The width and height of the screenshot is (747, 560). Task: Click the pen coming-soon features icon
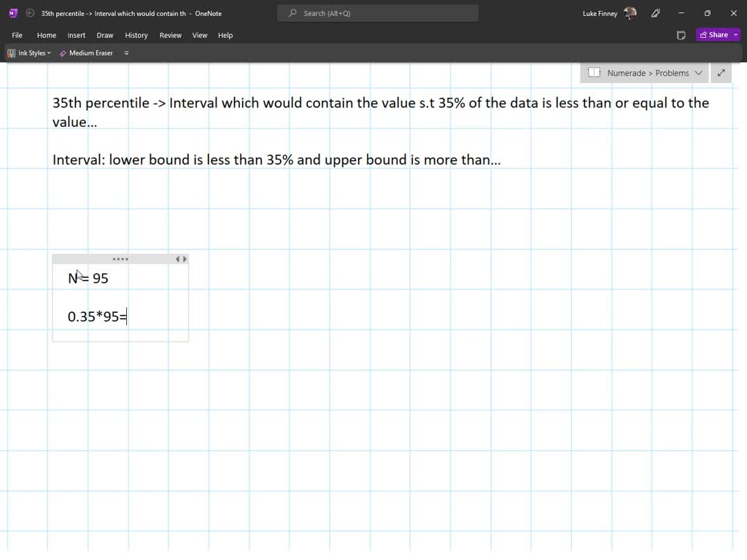[655, 13]
